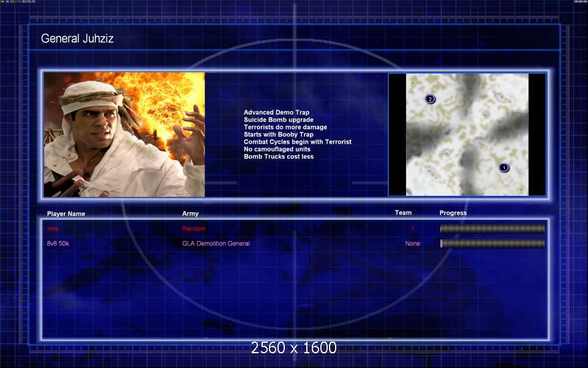Click the 'Progress' column header
The width and height of the screenshot is (588, 368).
pyautogui.click(x=453, y=213)
